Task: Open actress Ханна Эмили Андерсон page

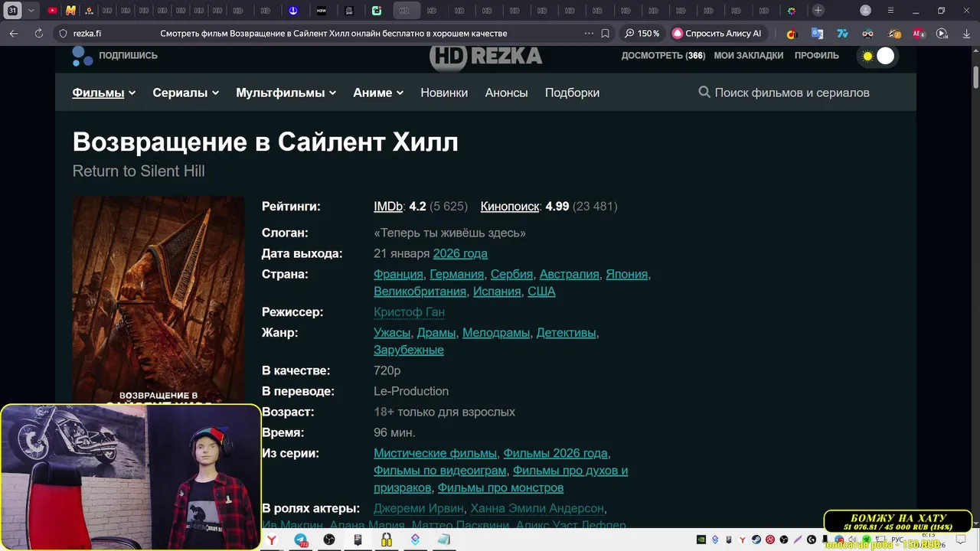Action: point(537,508)
